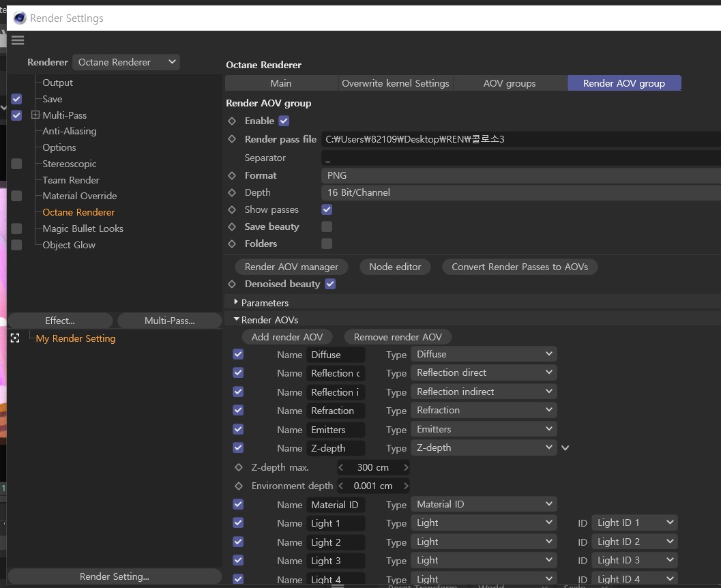Enable Save beauty checkbox
Viewport: 721px width, 588px height.
[327, 226]
